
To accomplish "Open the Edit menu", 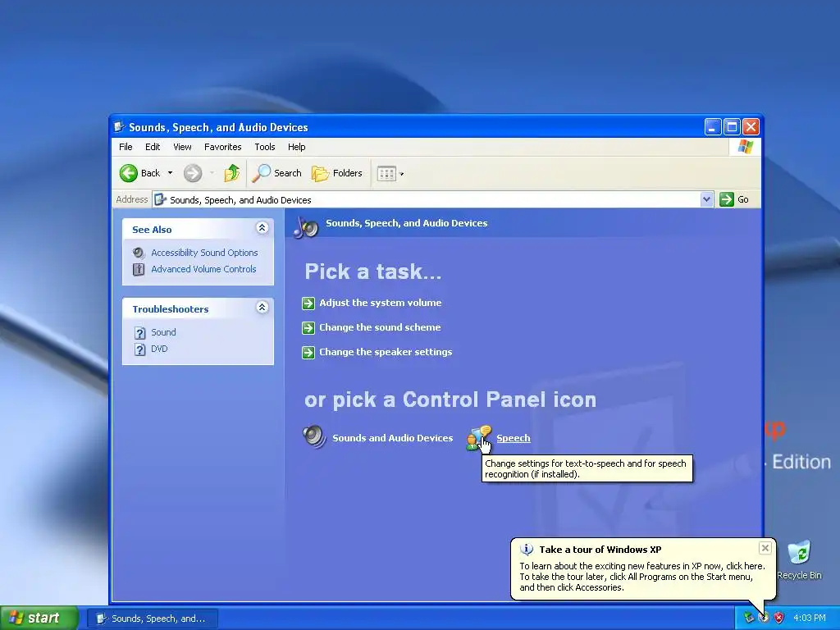I will [153, 147].
